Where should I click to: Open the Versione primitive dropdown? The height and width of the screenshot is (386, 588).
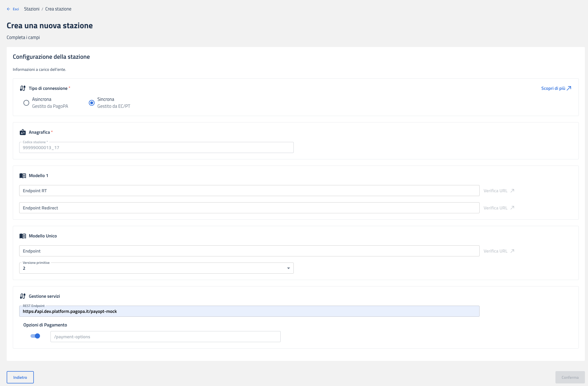click(156, 268)
